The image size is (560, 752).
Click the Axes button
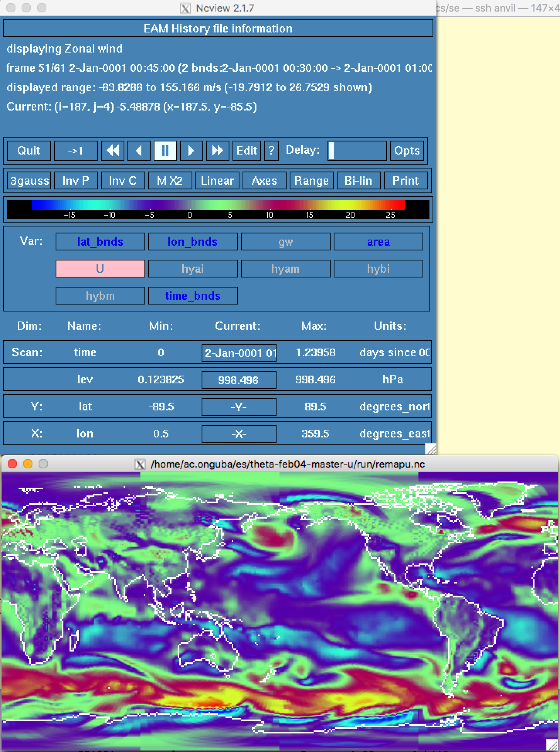(265, 180)
